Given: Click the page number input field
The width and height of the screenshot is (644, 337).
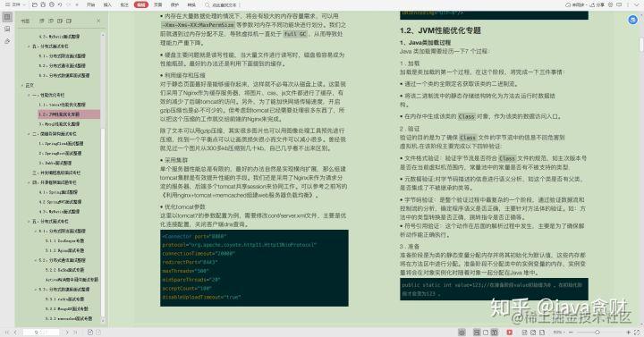Looking at the screenshot, I should point(41,332).
